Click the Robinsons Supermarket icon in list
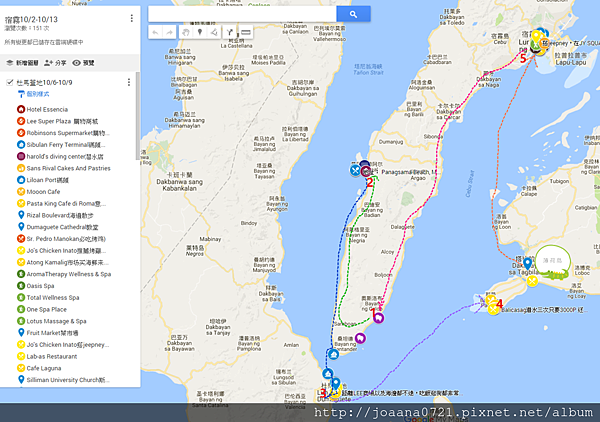600x422 pixels. 21,133
